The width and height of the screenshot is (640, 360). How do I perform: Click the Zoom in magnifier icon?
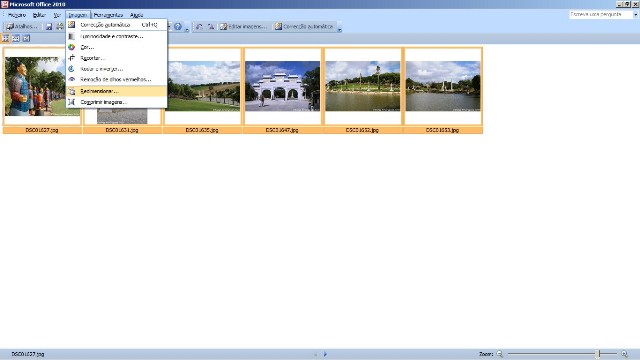624,354
